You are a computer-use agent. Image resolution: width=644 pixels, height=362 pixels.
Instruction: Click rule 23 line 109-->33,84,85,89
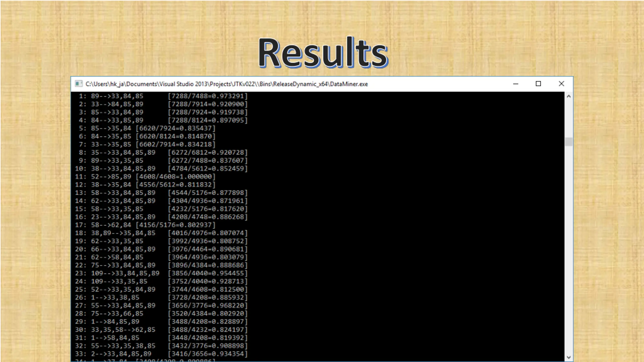(125, 273)
